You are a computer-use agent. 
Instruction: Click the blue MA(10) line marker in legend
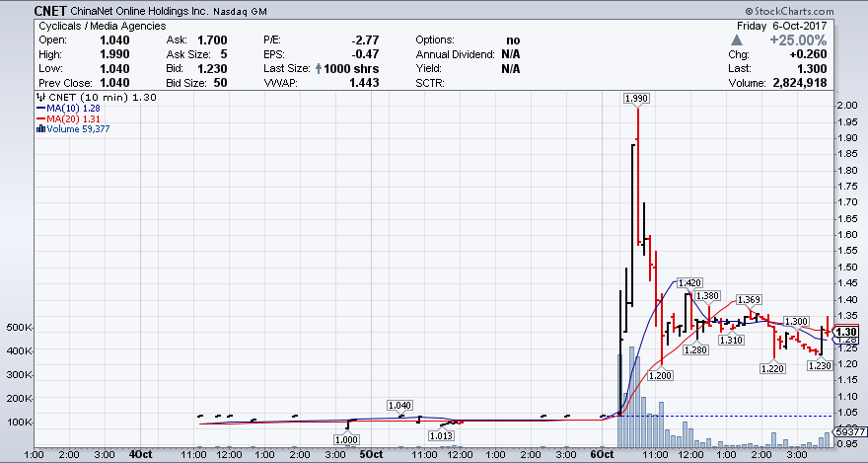point(38,108)
